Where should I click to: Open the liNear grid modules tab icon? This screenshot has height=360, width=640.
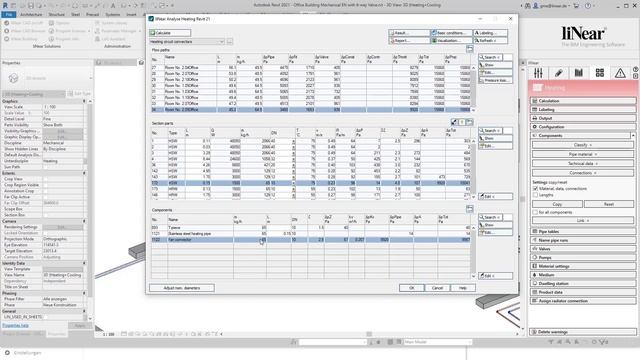599,73
